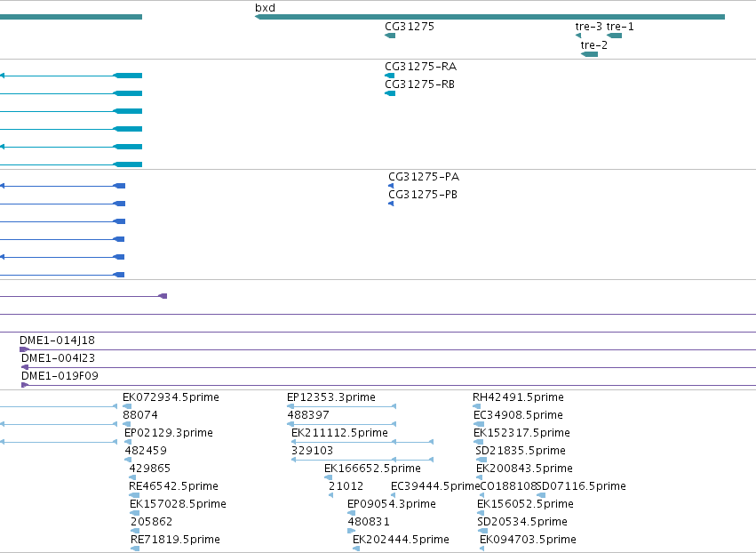Select EK211112.5prime EST label

pos(340,433)
